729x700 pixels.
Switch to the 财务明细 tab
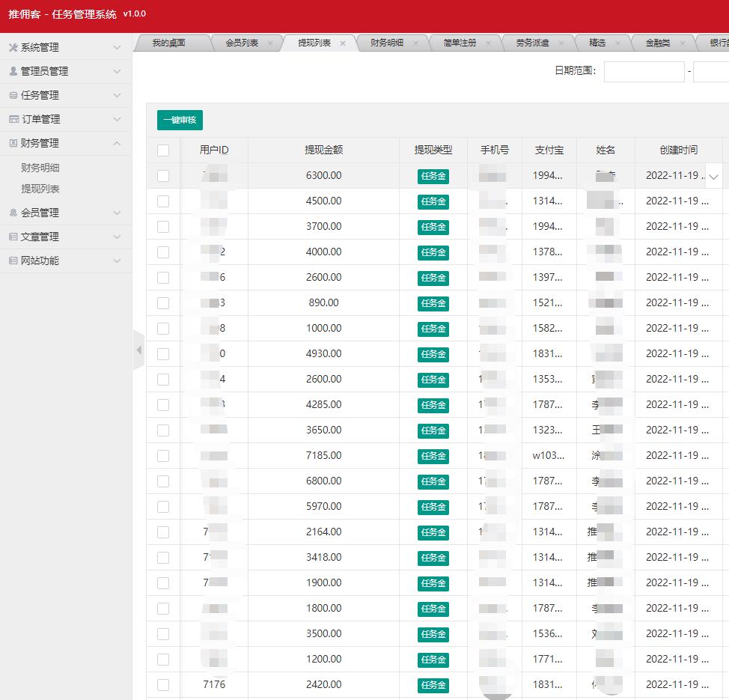tap(387, 43)
